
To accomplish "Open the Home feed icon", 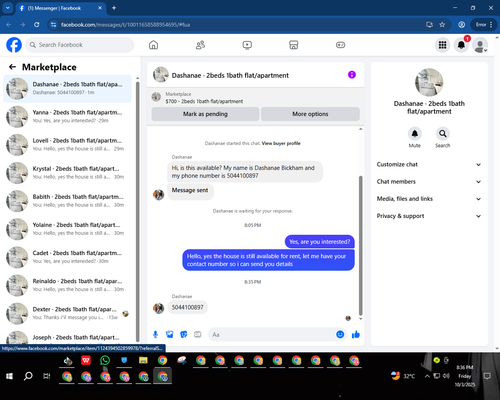I will [x=153, y=45].
